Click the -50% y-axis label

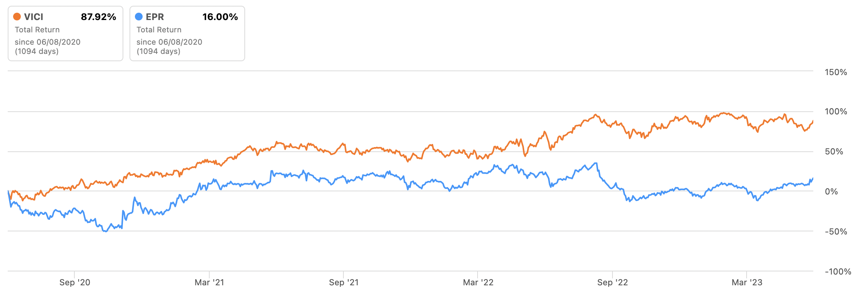pyautogui.click(x=836, y=232)
